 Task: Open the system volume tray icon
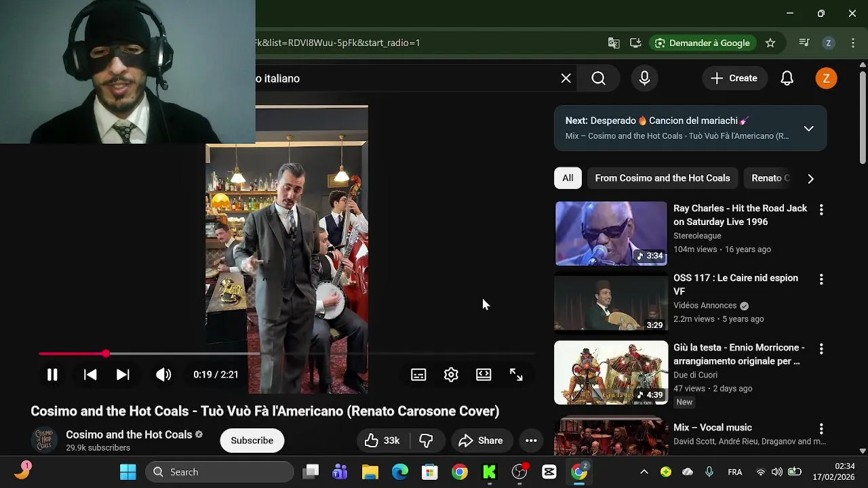point(777,472)
